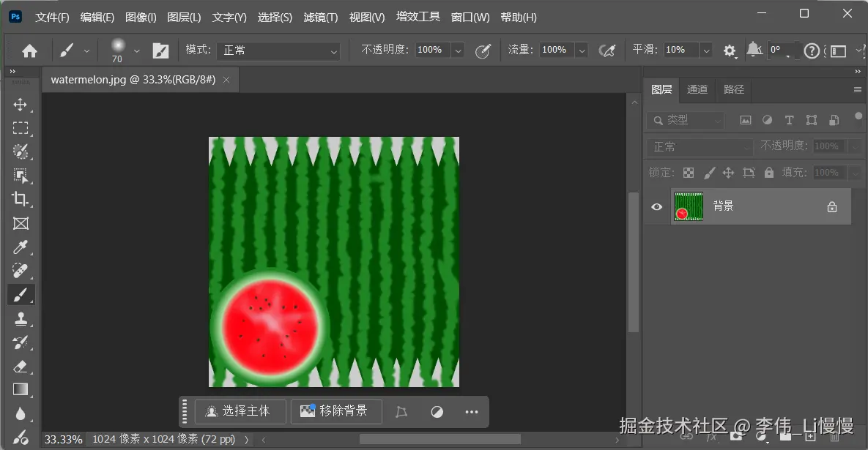Screen dimensions: 868x450
Task: Toggle lock transparent pixels in Layers panel
Action: [x=688, y=172]
